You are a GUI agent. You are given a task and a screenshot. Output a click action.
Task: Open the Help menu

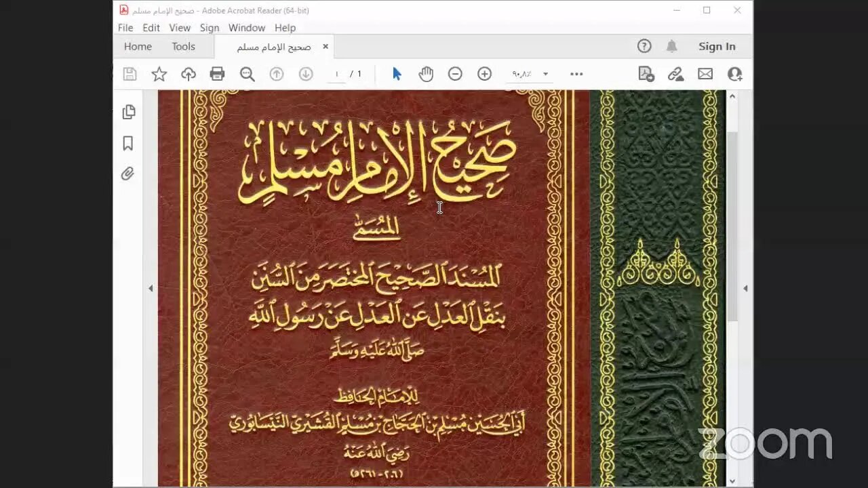[285, 28]
